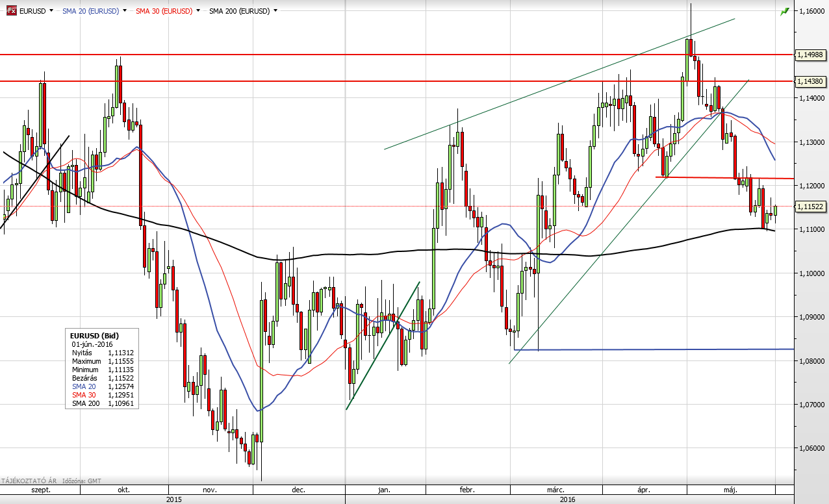
Task: Open the EURUSD instrument dropdown
Action: coord(51,11)
